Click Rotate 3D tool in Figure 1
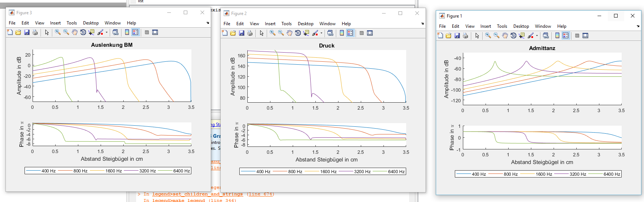This screenshot has width=644, height=202. coord(513,36)
